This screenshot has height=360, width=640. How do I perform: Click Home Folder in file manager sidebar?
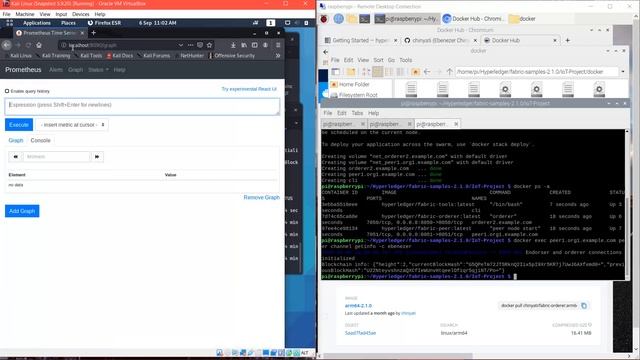tap(350, 84)
